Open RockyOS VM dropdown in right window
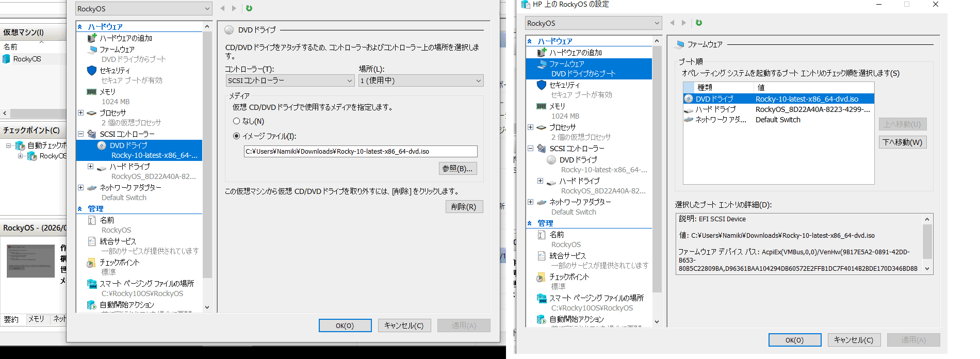 [593, 23]
